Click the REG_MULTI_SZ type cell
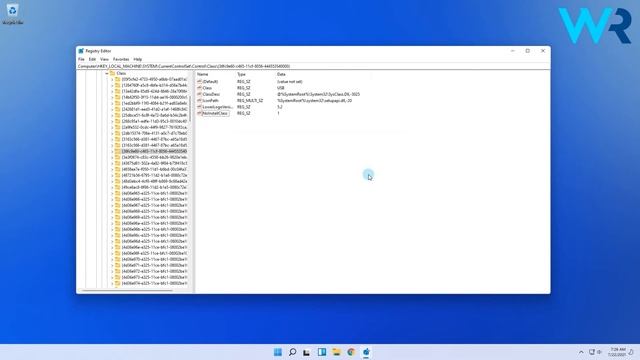 coord(250,100)
